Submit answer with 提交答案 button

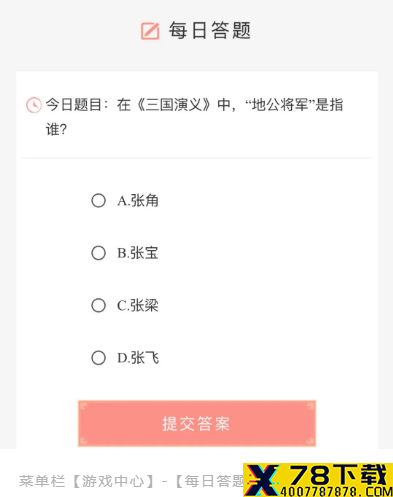pos(197,423)
